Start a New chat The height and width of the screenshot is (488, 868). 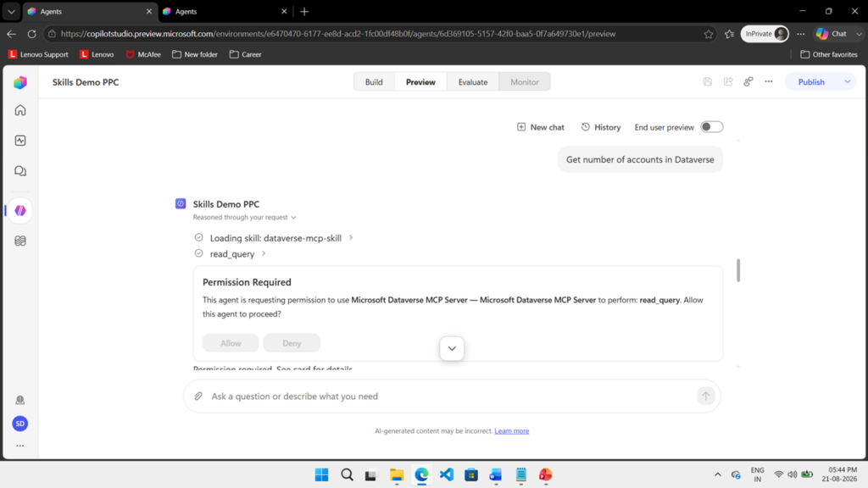pyautogui.click(x=540, y=127)
